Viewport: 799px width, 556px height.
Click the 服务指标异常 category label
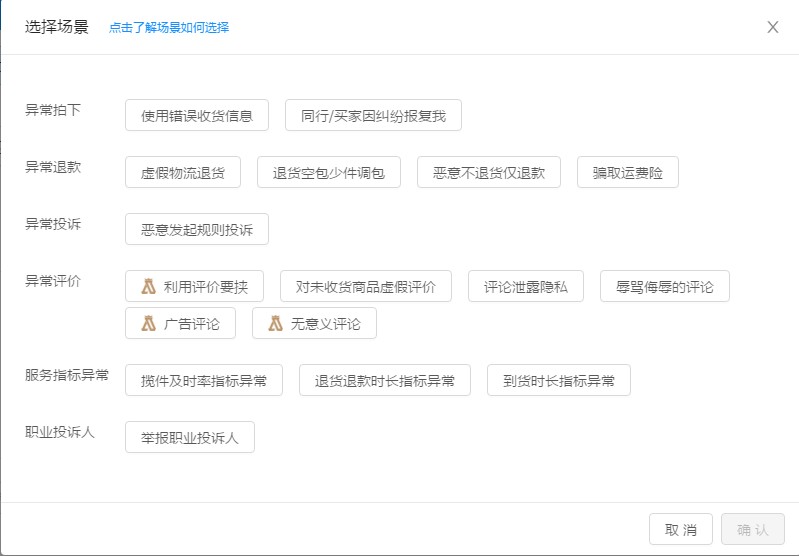tap(67, 375)
